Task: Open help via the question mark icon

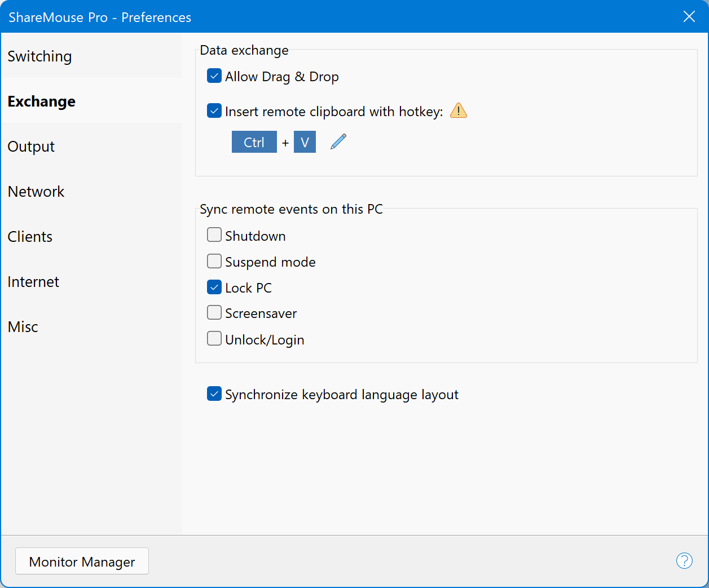Action: (x=684, y=560)
